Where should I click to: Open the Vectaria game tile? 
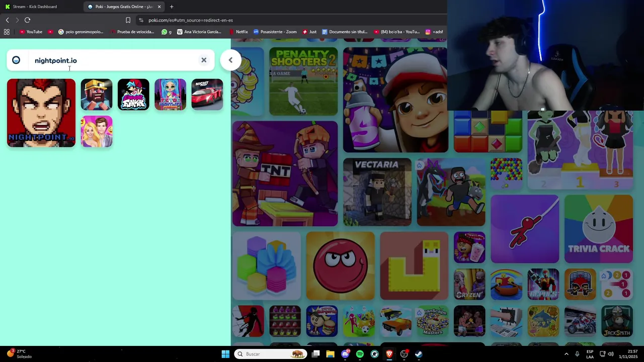coord(377,192)
